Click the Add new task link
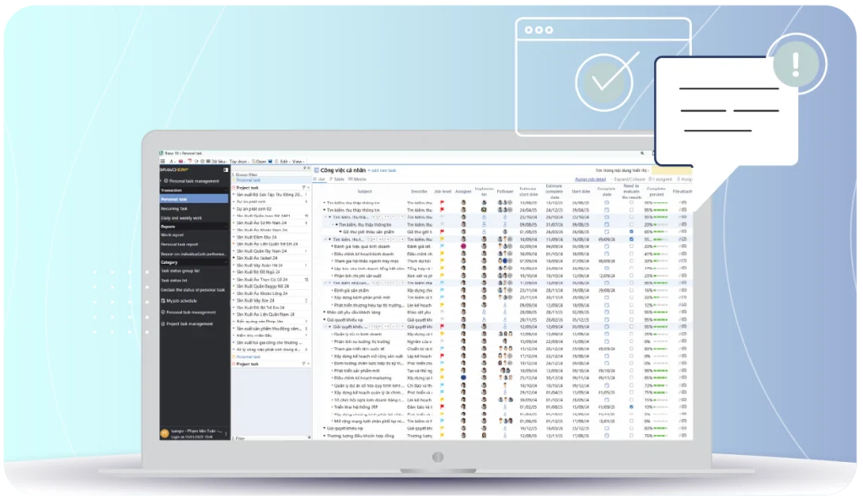The image size is (863, 504). (384, 171)
